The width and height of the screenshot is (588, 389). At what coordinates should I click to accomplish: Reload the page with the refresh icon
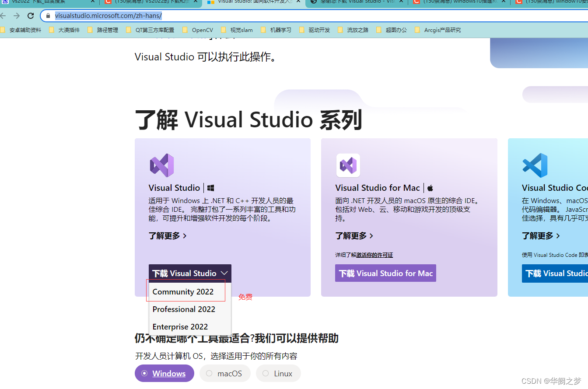31,16
